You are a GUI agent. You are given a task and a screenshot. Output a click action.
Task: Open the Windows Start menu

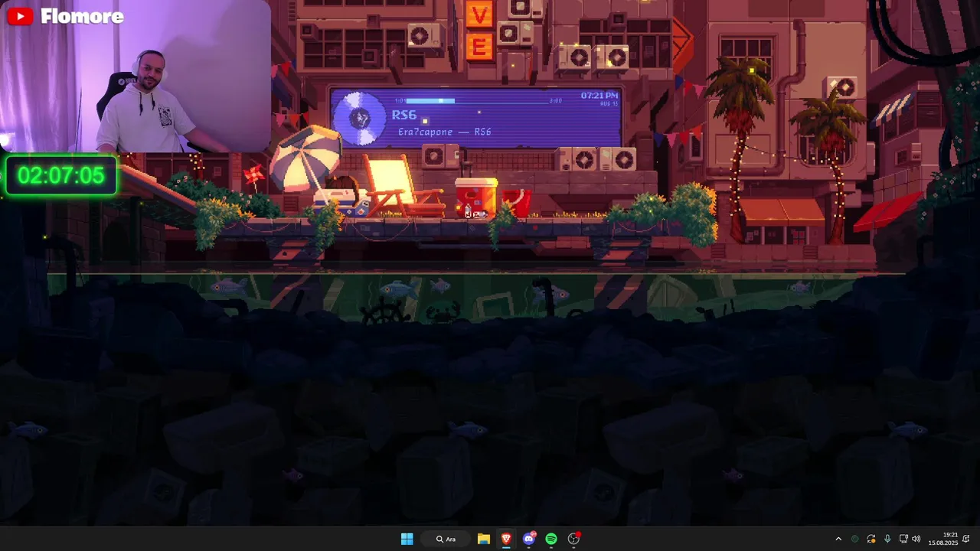(x=407, y=539)
